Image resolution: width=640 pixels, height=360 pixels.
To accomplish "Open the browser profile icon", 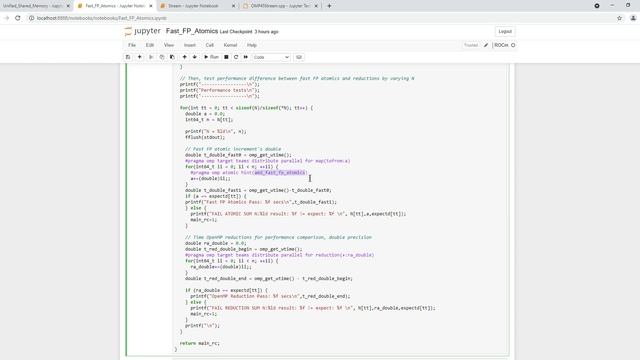I will [633, 18].
